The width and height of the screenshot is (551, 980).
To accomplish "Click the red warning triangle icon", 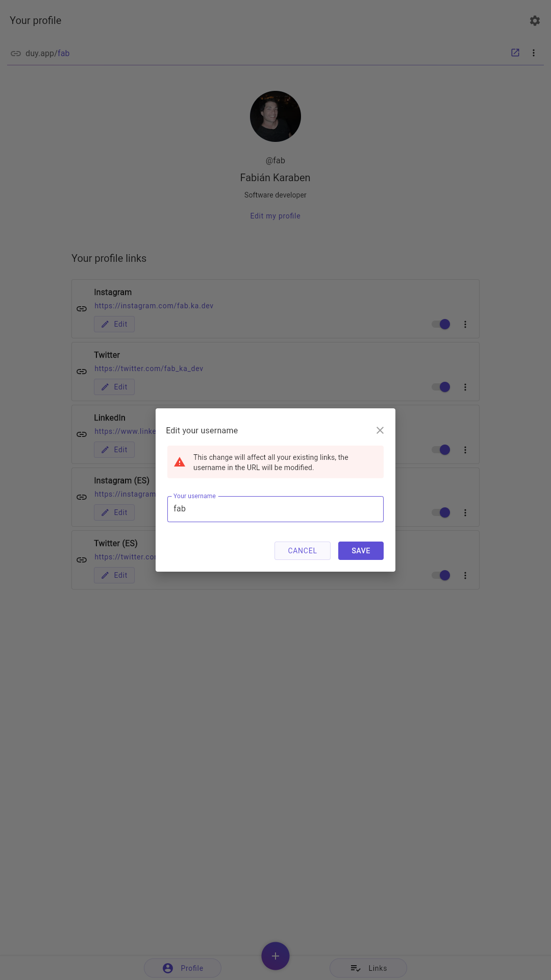I will pos(180,462).
